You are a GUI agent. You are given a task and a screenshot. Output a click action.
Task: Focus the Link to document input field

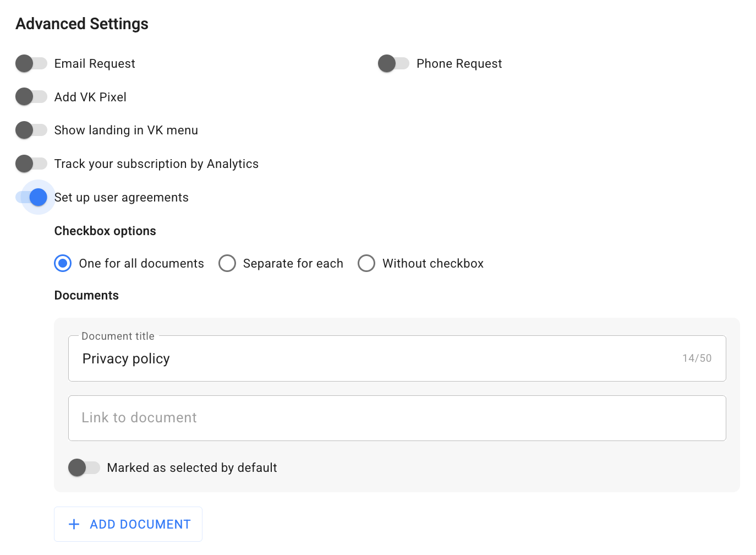[396, 418]
